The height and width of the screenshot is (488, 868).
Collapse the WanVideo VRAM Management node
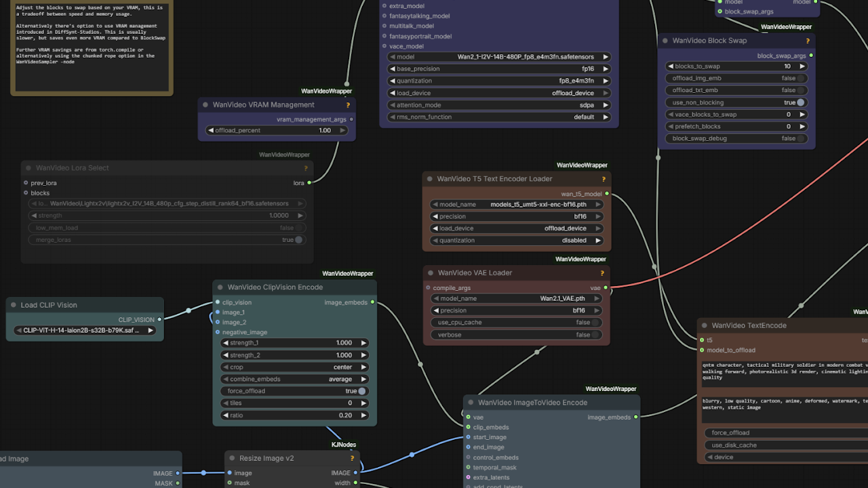click(x=205, y=105)
